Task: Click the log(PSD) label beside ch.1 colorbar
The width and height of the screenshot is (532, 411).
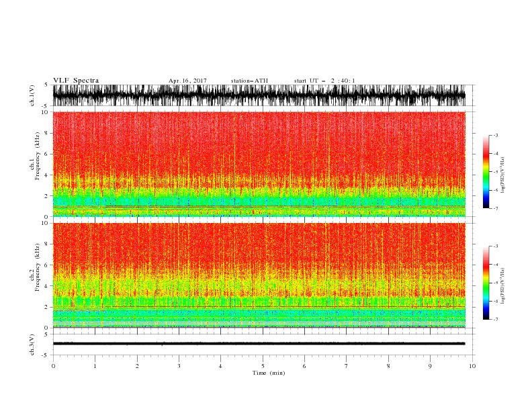Action: coord(502,175)
